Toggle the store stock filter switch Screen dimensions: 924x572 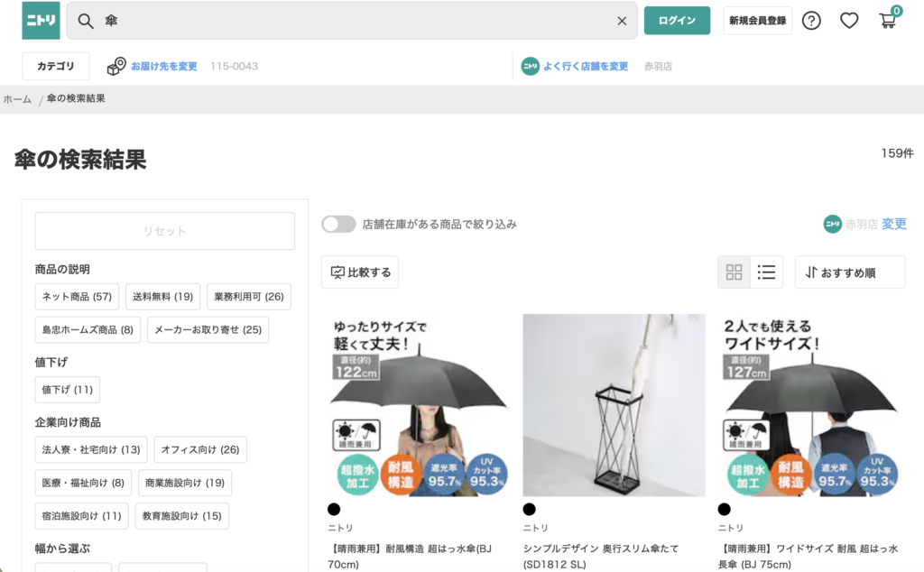click(338, 224)
